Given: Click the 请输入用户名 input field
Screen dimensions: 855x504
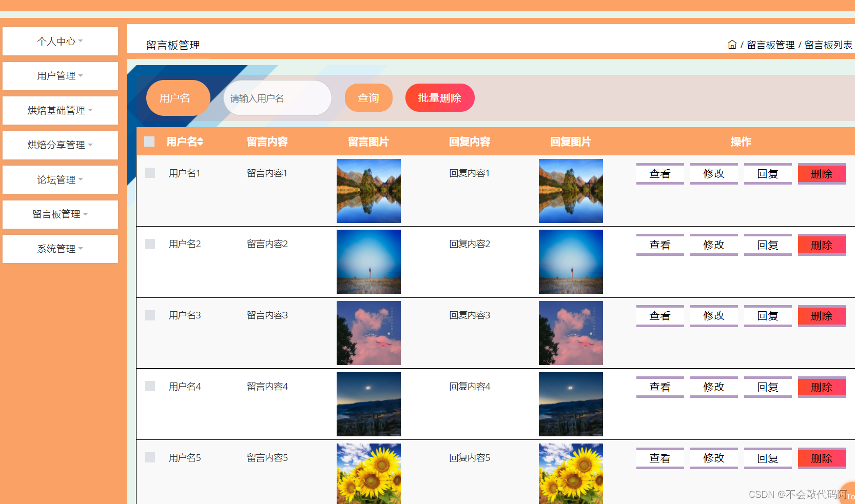Looking at the screenshot, I should (x=277, y=98).
